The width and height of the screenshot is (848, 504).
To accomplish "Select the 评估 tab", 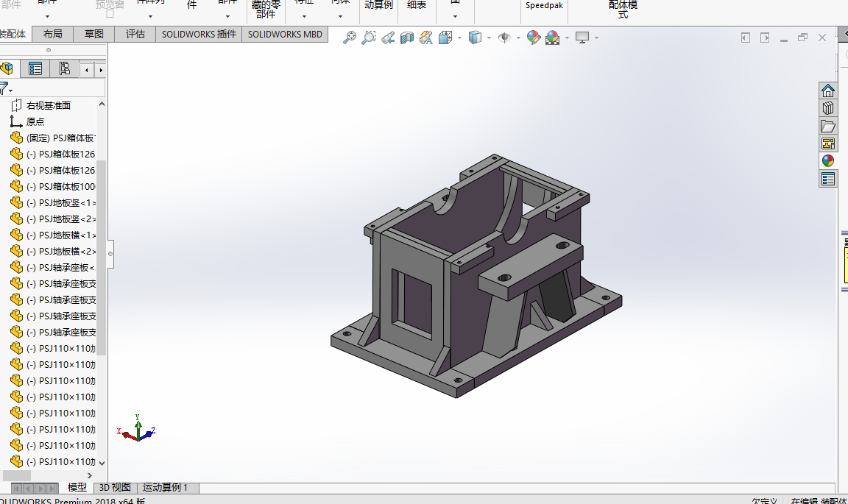I will tap(135, 34).
